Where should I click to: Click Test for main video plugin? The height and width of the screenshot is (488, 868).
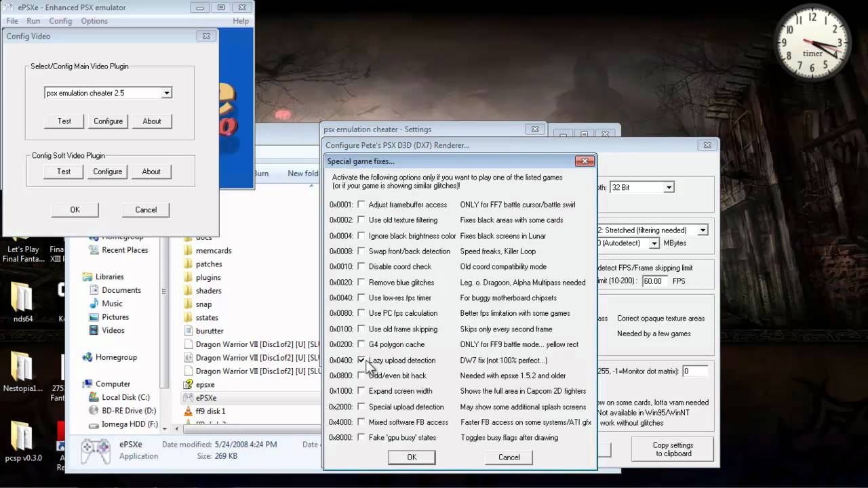[64, 121]
